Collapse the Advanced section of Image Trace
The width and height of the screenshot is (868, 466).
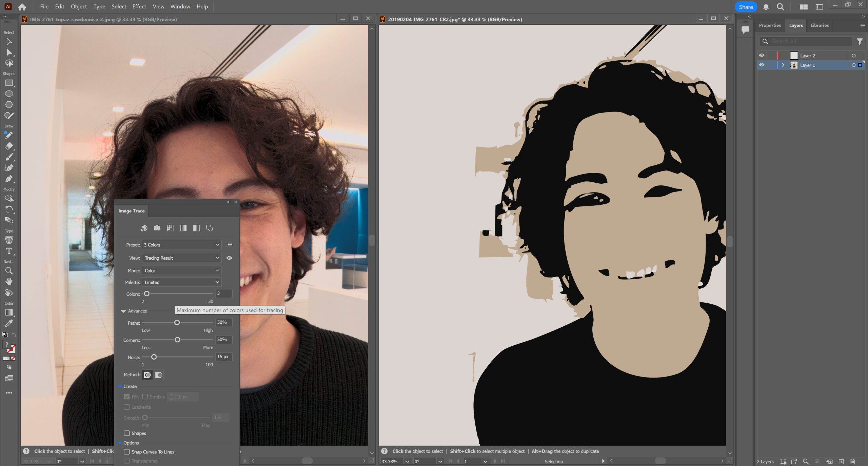click(x=123, y=311)
